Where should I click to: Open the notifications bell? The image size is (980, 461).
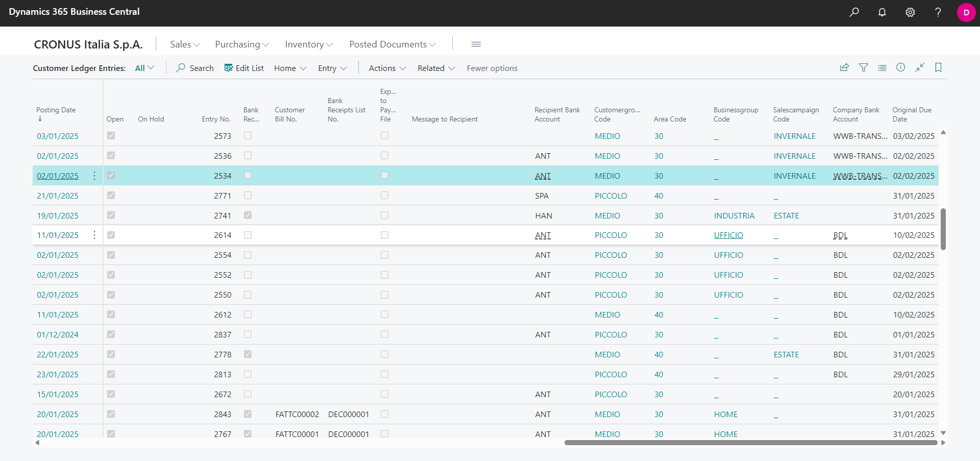(882, 12)
